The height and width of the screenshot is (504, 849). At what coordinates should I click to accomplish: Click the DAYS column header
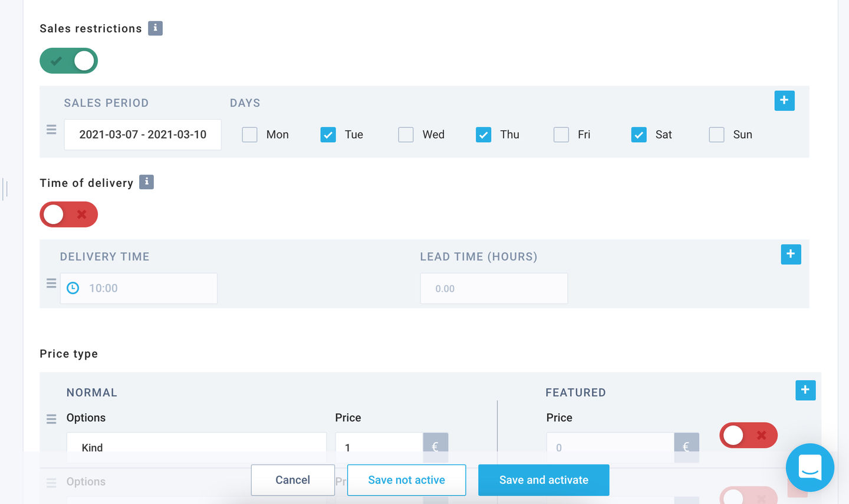(245, 103)
